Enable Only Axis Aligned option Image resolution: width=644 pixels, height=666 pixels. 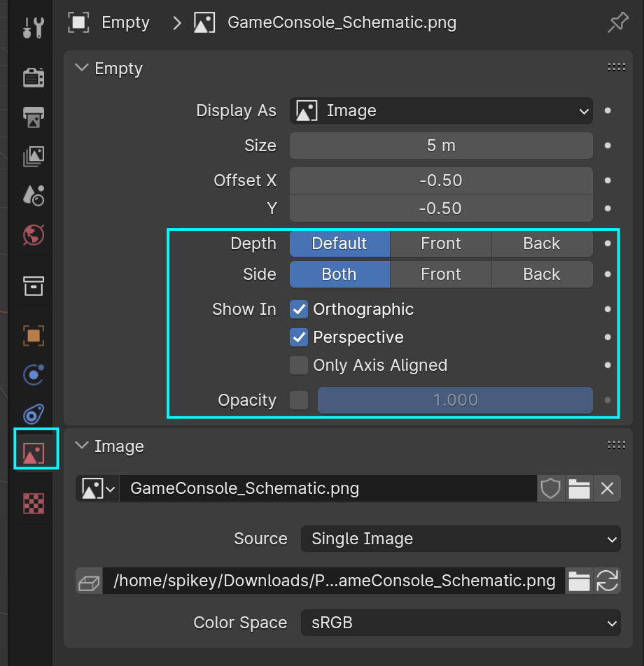point(300,365)
